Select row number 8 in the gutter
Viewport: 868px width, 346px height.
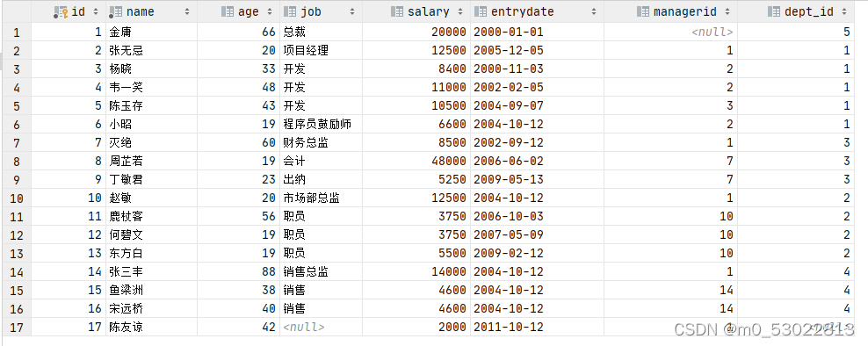click(16, 161)
